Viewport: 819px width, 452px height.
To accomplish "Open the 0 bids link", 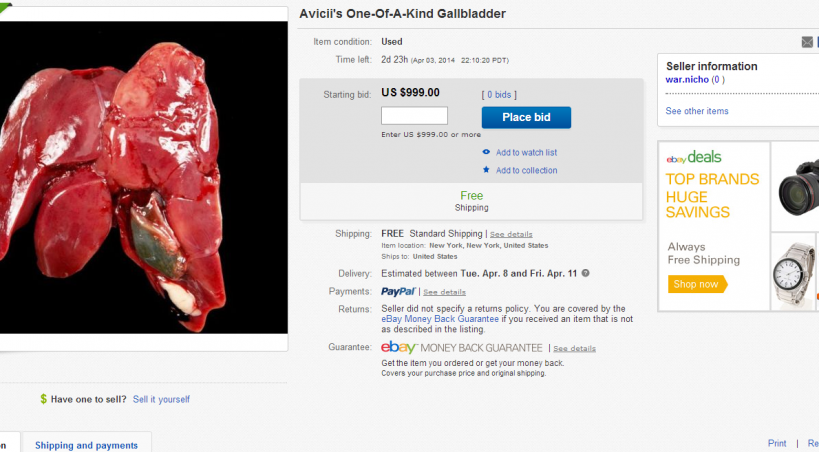I will point(498,94).
